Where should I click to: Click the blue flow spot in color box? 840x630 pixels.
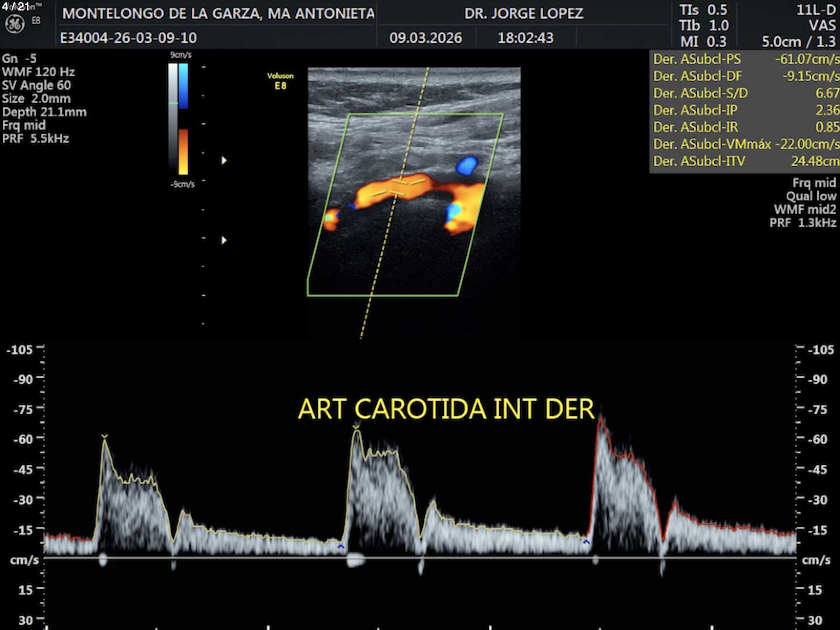point(466,166)
